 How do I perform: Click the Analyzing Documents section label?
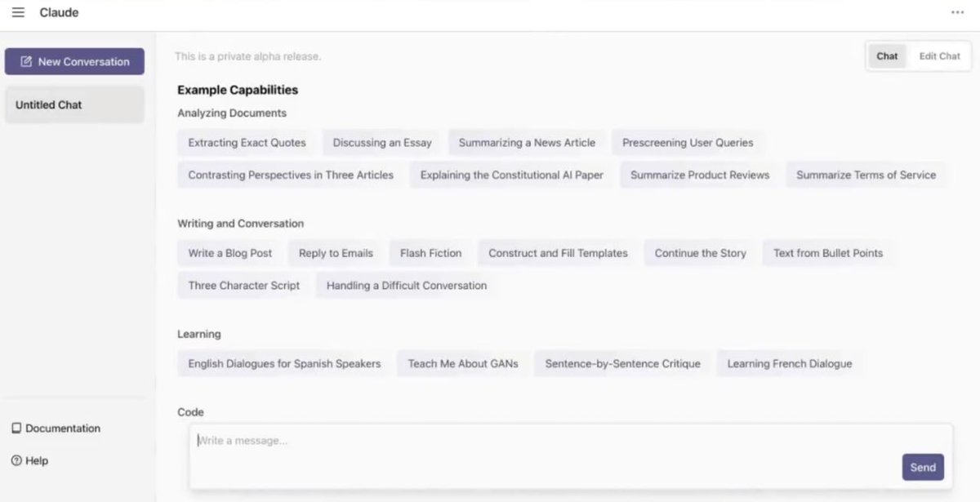tap(232, 113)
